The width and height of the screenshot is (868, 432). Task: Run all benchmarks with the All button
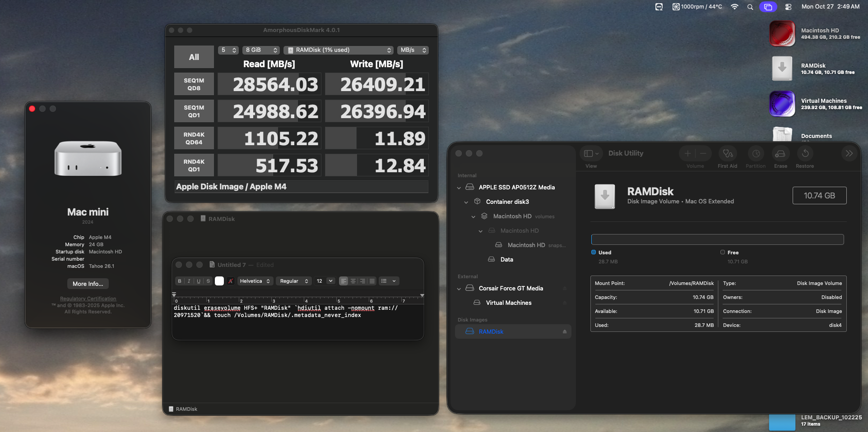194,57
